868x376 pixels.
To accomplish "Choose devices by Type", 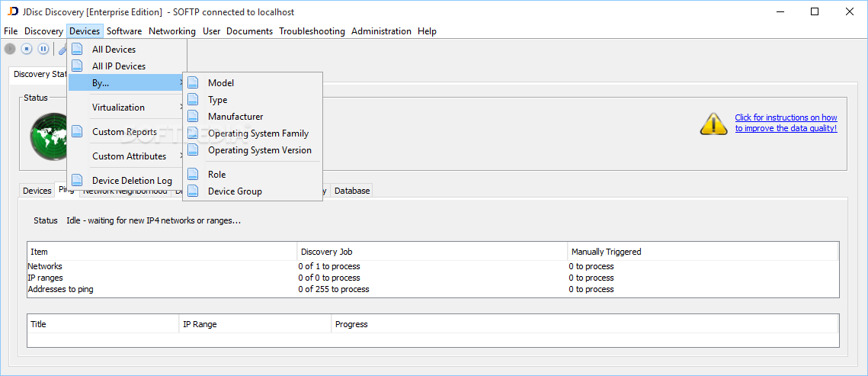I will 252,100.
